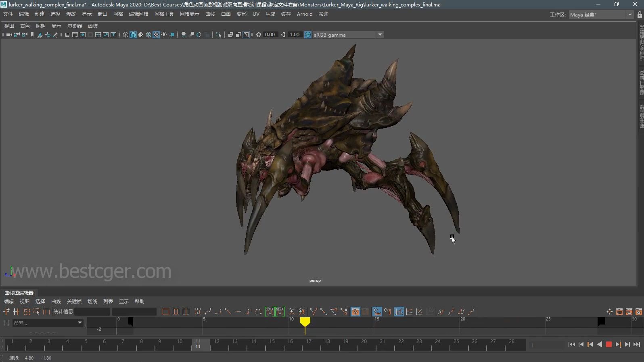Toggle the film gate display
The height and width of the screenshot is (362, 644).
point(75,35)
